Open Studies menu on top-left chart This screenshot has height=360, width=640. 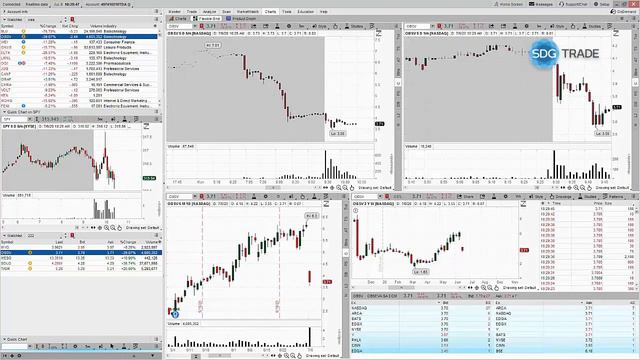pos(354,26)
